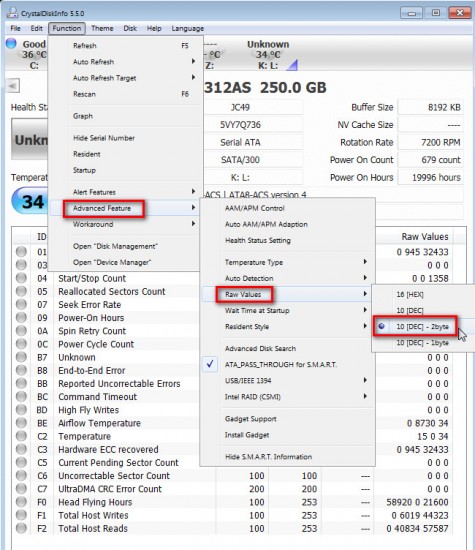Expand the USB/IEEE 1394 submenu
Screen dimensions: 475x550
pyautogui.click(x=288, y=381)
